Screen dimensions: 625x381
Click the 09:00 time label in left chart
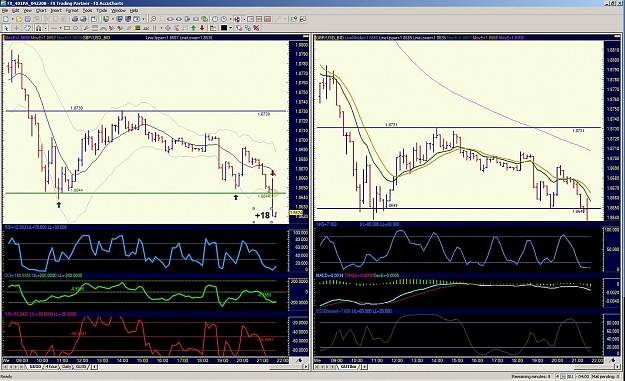pyautogui.click(x=22, y=360)
